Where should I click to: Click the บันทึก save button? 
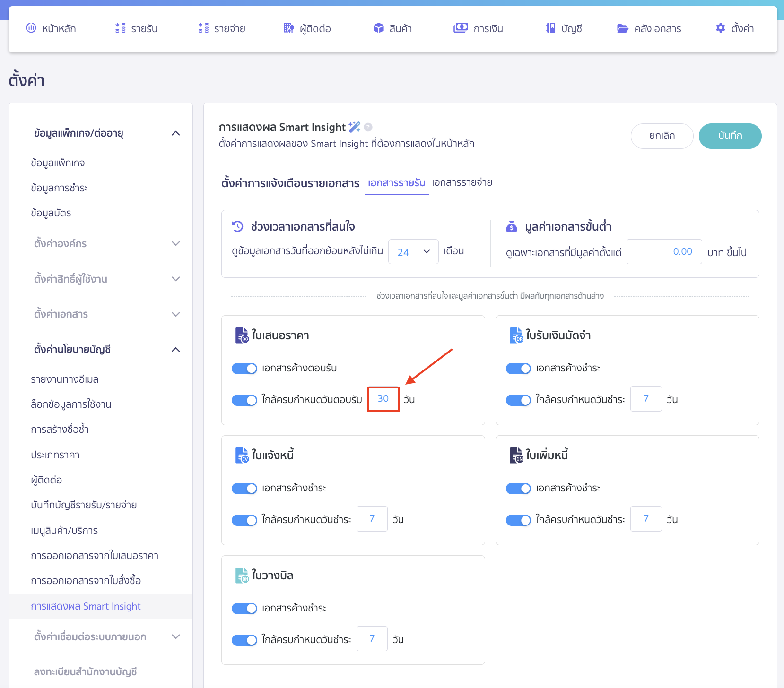pyautogui.click(x=730, y=136)
